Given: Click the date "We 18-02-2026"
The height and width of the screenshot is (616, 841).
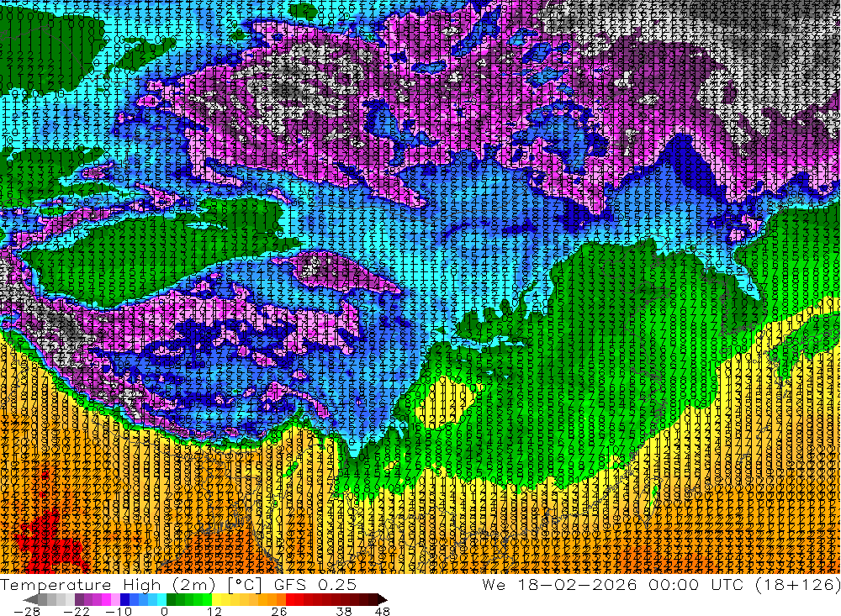Looking at the screenshot, I should (559, 584).
